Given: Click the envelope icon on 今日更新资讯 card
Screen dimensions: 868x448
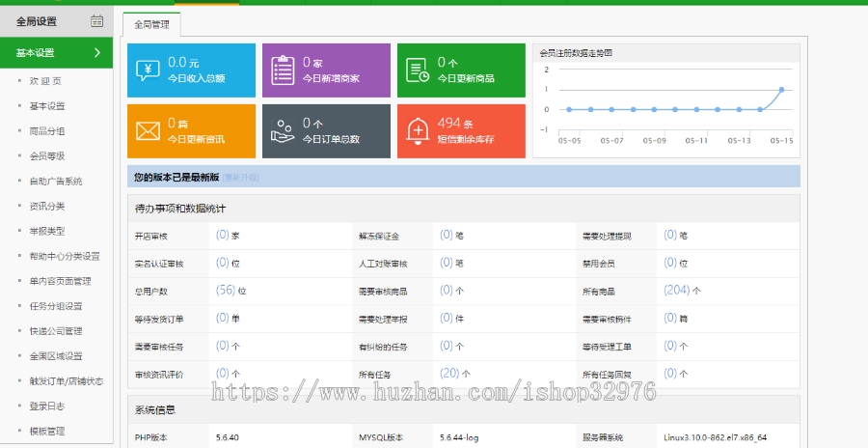Looking at the screenshot, I should (x=148, y=131).
